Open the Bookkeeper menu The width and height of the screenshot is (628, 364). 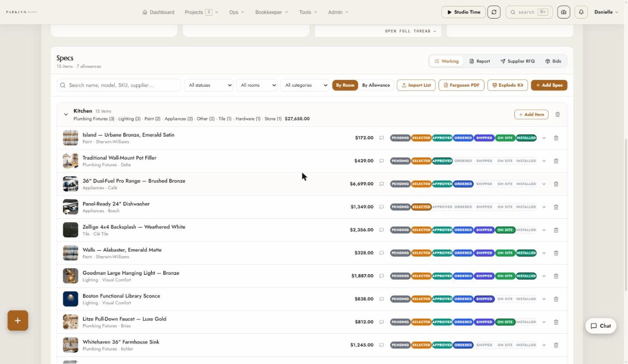click(271, 12)
